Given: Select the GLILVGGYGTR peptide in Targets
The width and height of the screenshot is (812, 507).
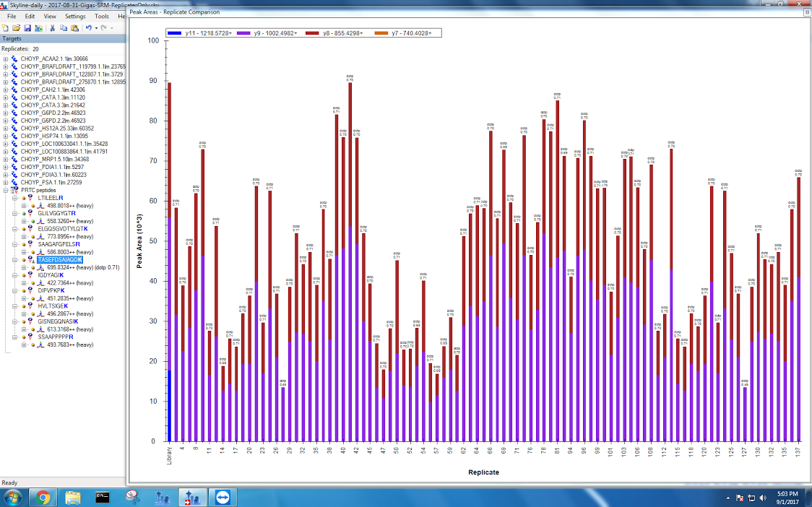Looking at the screenshot, I should [x=56, y=213].
